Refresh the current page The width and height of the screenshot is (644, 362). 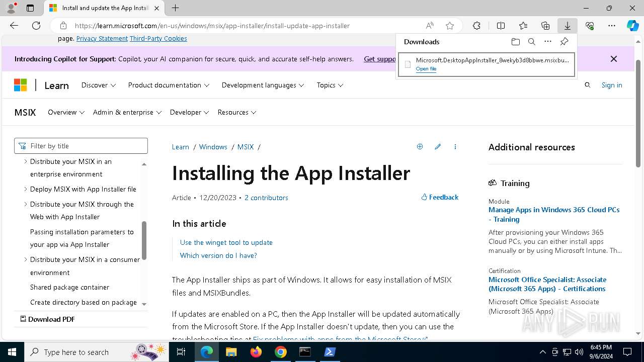tap(36, 26)
